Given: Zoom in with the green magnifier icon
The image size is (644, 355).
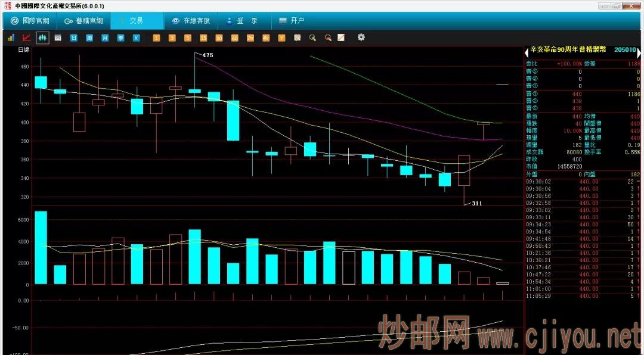Looking at the screenshot, I should pos(313,38).
